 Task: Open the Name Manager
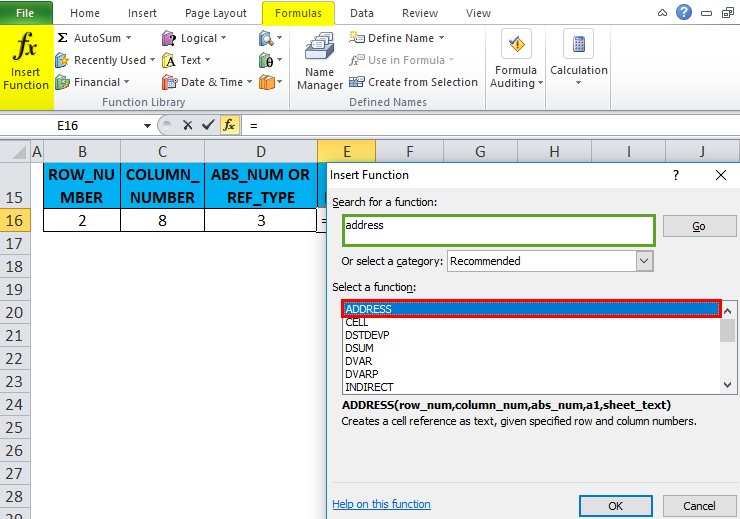tap(320, 60)
